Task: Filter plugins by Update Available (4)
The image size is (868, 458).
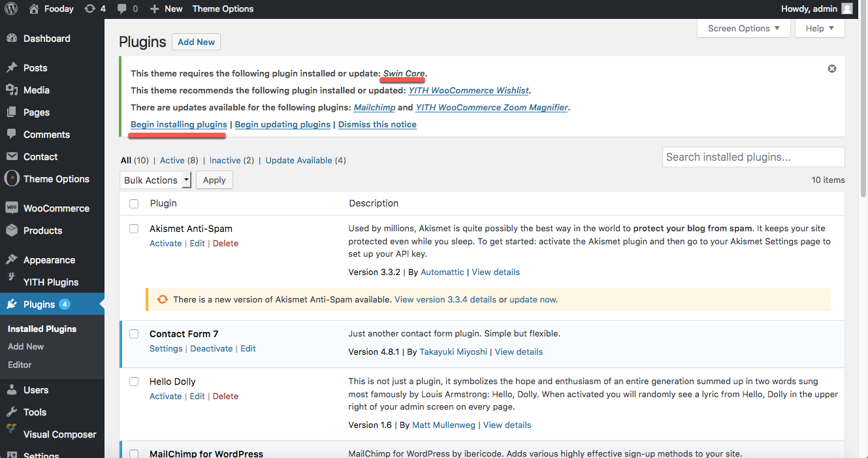Action: (x=306, y=160)
